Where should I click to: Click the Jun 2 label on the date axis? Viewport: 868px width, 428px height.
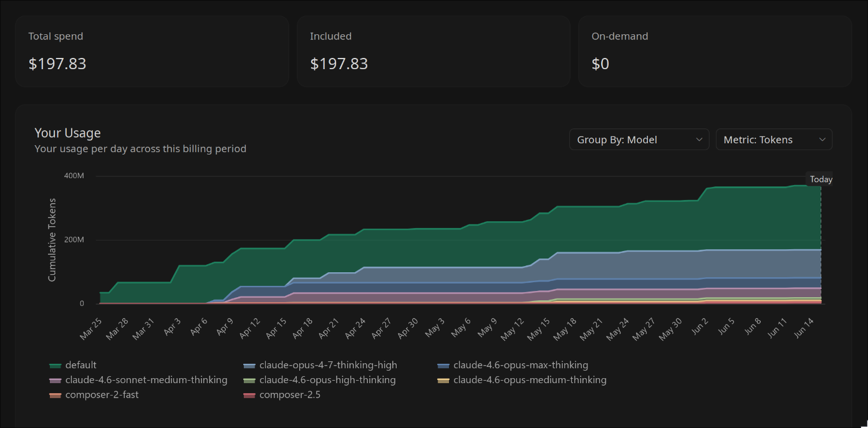coord(699,326)
